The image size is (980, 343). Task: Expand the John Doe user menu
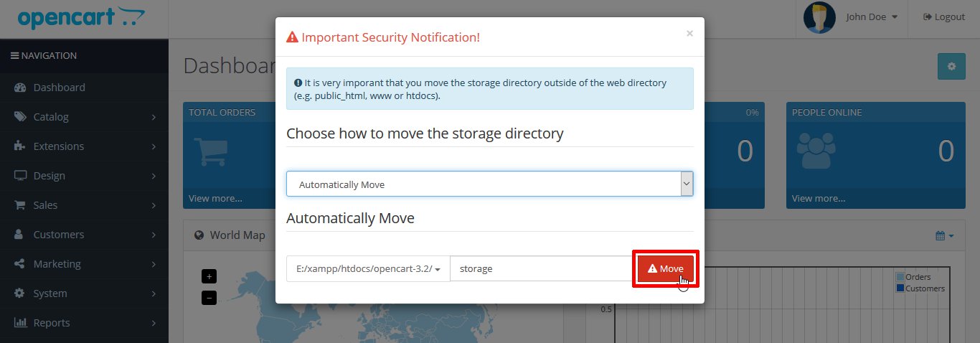[872, 17]
